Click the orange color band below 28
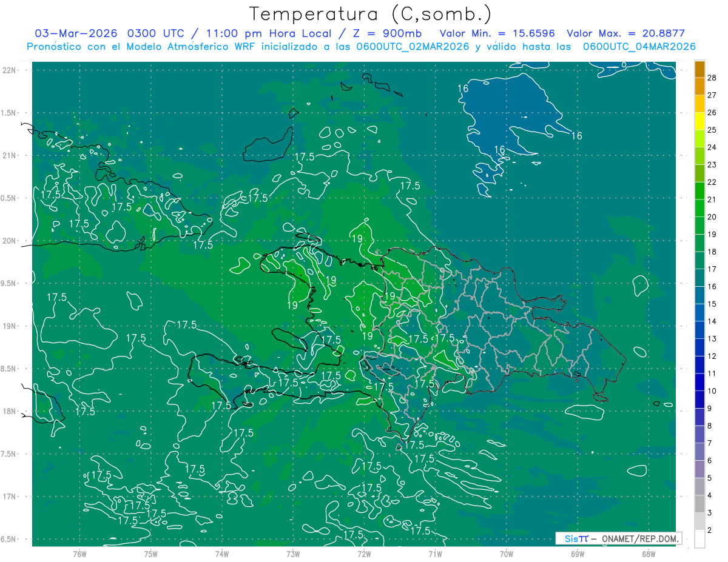 coord(699,86)
